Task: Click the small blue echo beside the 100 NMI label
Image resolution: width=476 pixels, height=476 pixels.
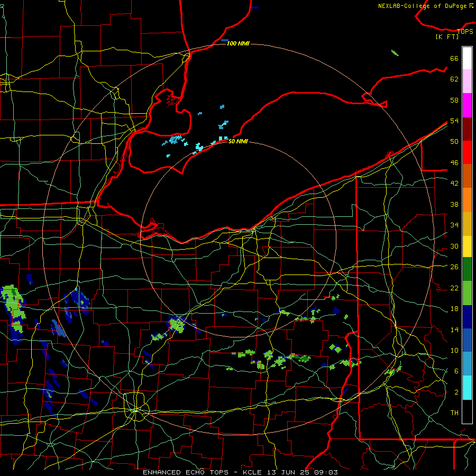Action: 225,40
